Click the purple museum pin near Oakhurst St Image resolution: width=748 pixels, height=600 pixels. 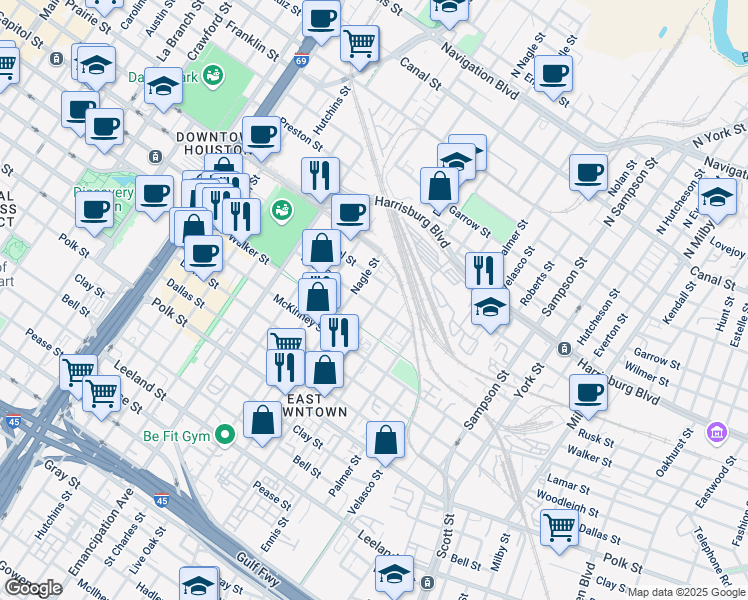pyautogui.click(x=717, y=433)
